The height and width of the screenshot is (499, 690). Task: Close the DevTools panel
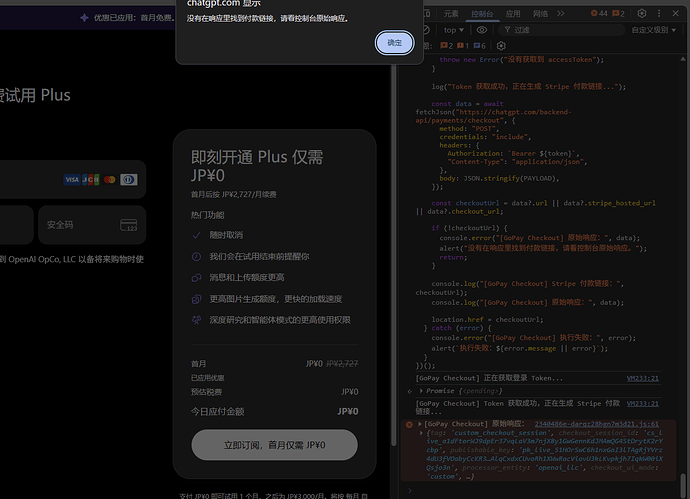675,14
